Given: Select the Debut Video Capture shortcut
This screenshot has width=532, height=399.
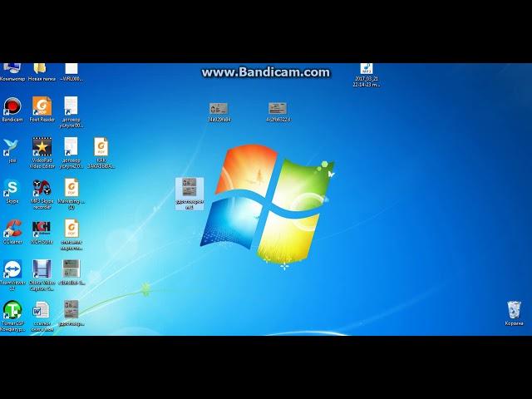Looking at the screenshot, I should click(x=42, y=275).
